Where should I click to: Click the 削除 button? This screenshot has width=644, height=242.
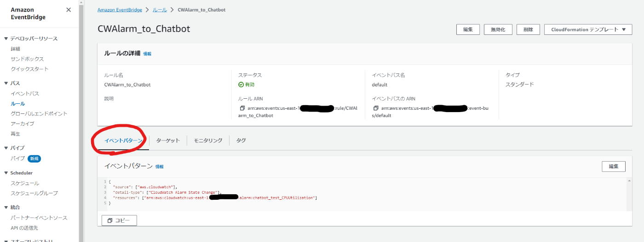528,29
